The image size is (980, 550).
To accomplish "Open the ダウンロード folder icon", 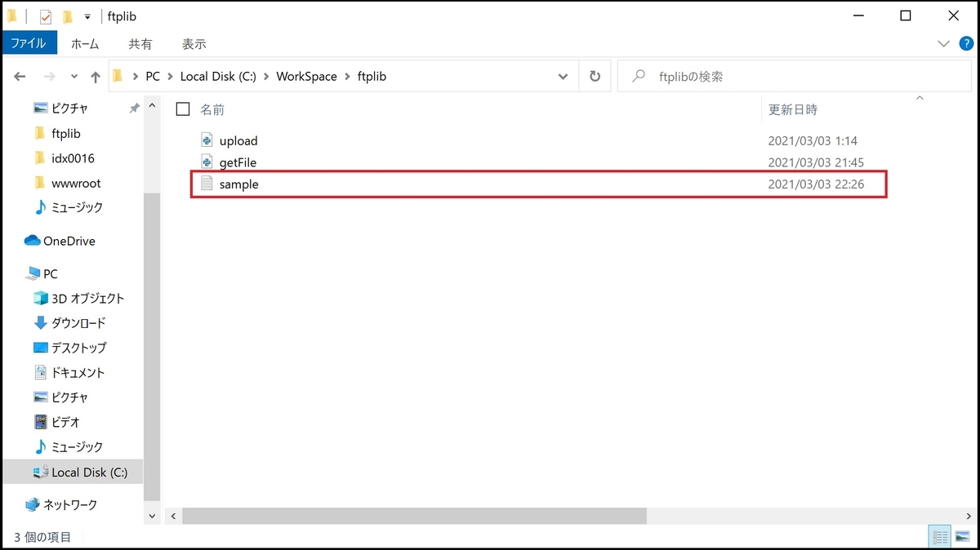I will tap(41, 323).
